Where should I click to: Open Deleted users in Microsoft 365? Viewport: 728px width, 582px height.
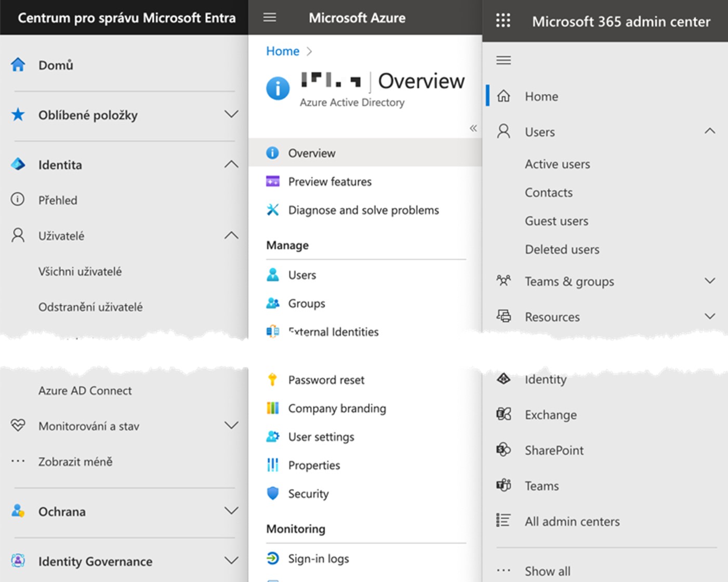pos(562,249)
